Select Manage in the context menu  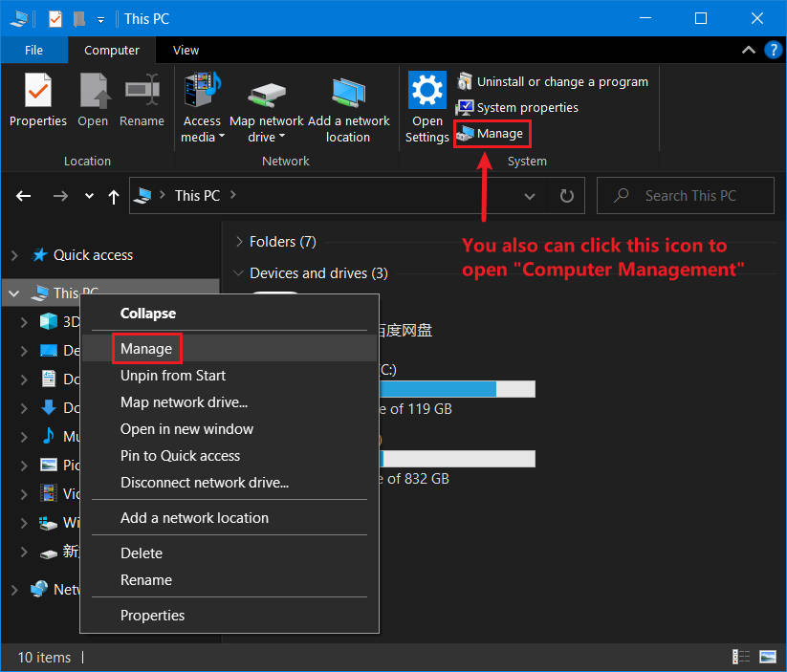coord(146,349)
